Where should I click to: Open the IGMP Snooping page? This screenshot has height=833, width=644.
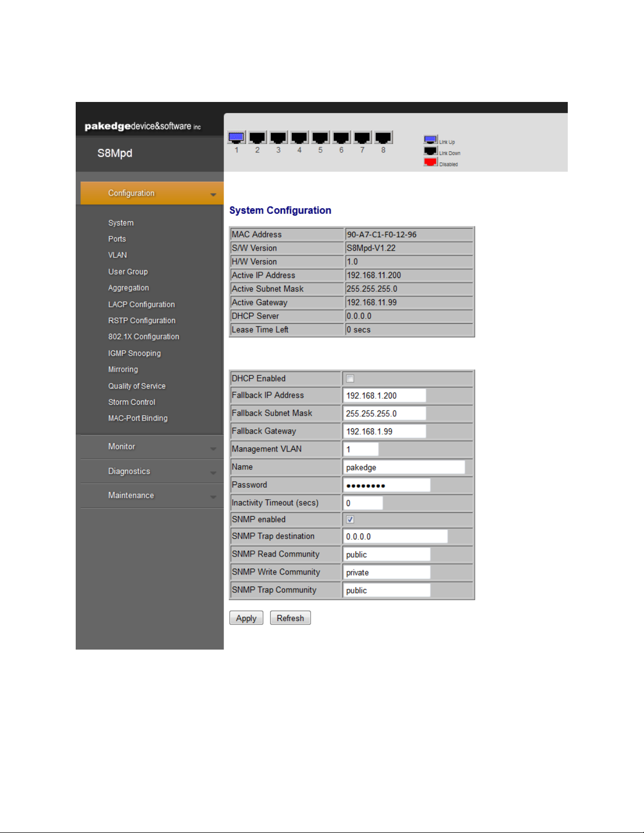click(x=135, y=354)
